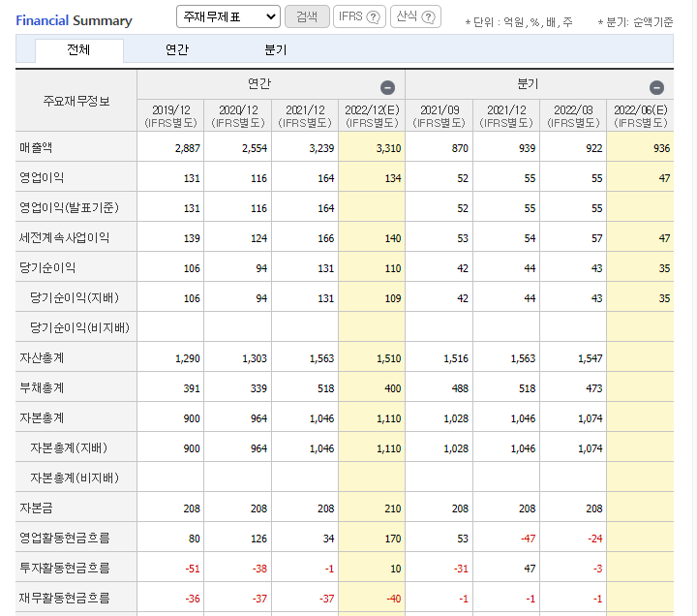Click the 자본총계(지배) row label
This screenshot has height=616, width=697.
(x=69, y=447)
